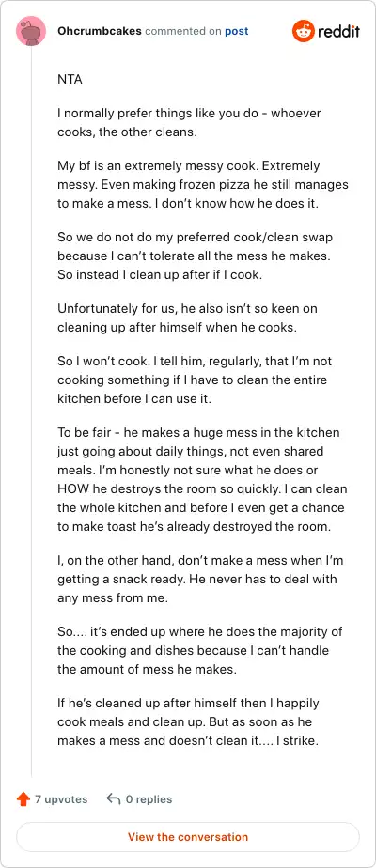Click the paragraph starting "I, on the other hand"

(x=200, y=579)
